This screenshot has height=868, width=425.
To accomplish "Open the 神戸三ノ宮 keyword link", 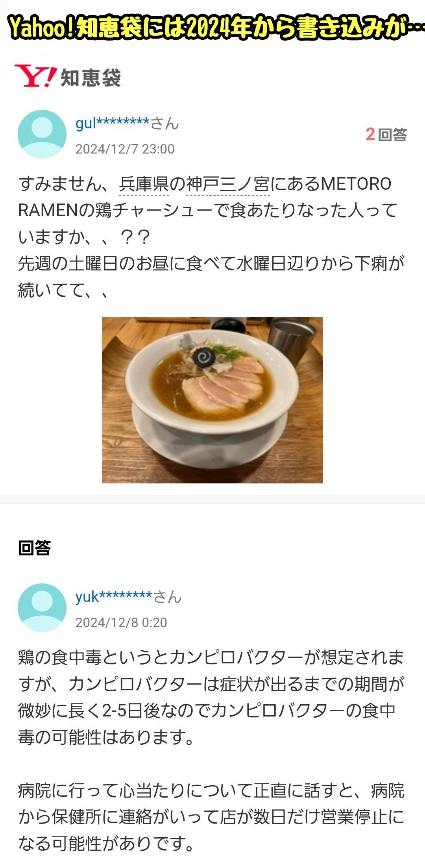I will point(228,184).
